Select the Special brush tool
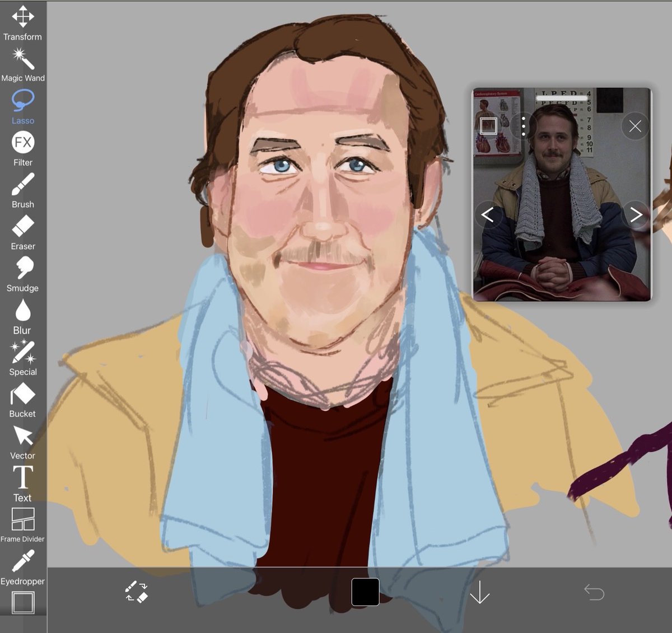672x633 pixels. point(22,359)
